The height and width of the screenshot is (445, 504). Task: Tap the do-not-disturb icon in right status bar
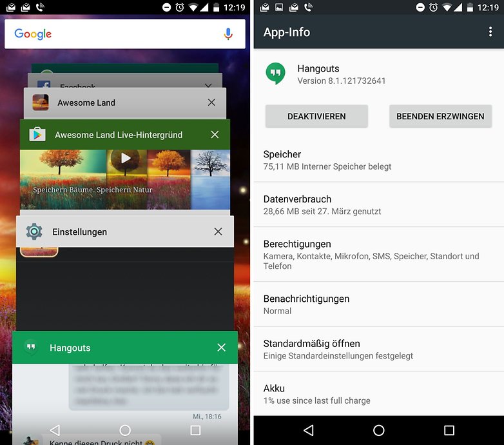tap(420, 7)
